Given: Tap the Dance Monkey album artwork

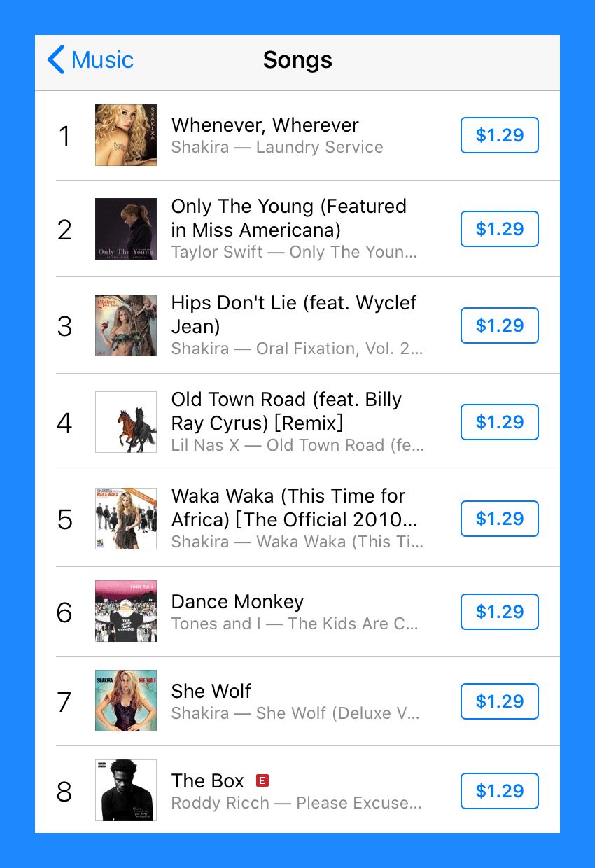Looking at the screenshot, I should pos(126,611).
